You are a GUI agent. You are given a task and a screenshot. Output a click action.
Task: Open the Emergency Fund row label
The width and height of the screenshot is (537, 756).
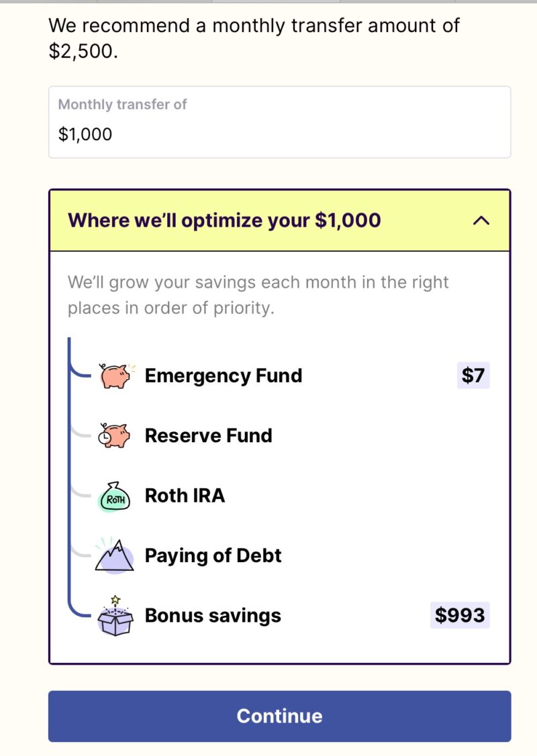tap(224, 376)
